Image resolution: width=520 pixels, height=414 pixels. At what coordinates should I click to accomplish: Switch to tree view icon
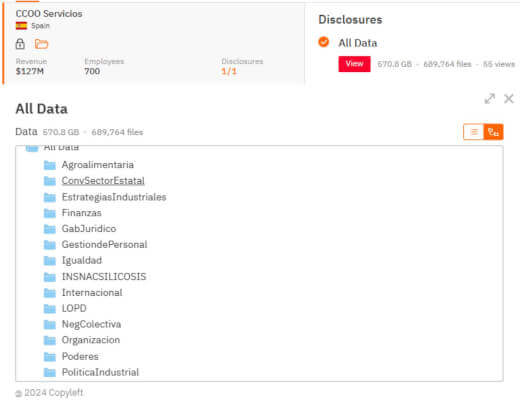coord(493,132)
